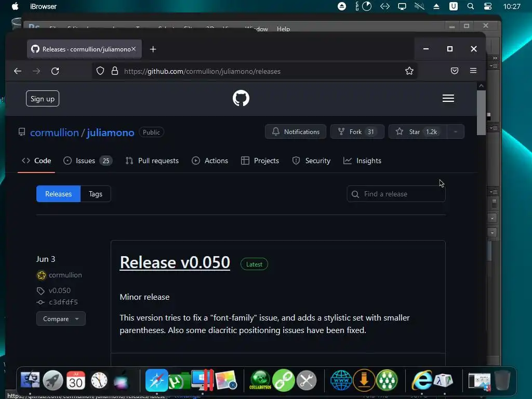The image size is (532, 399).
Task: Open the wrench and screwdriver tools icon in the dock
Action: click(307, 380)
